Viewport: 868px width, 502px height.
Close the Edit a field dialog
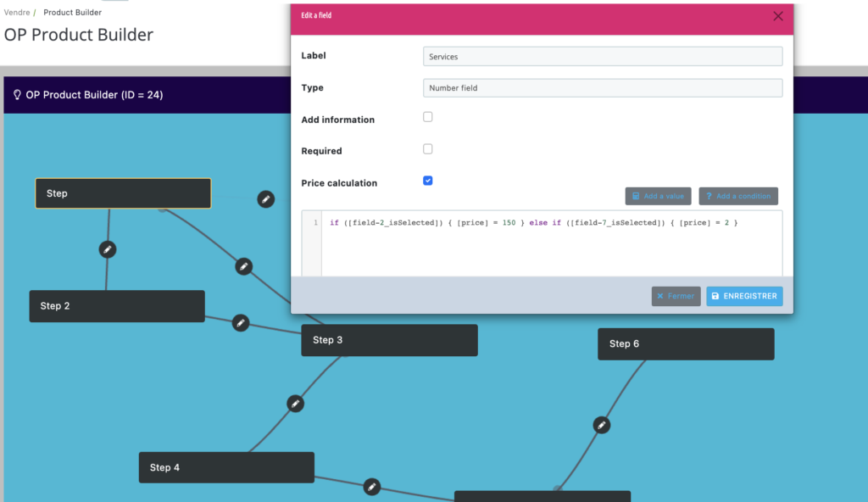pyautogui.click(x=778, y=16)
